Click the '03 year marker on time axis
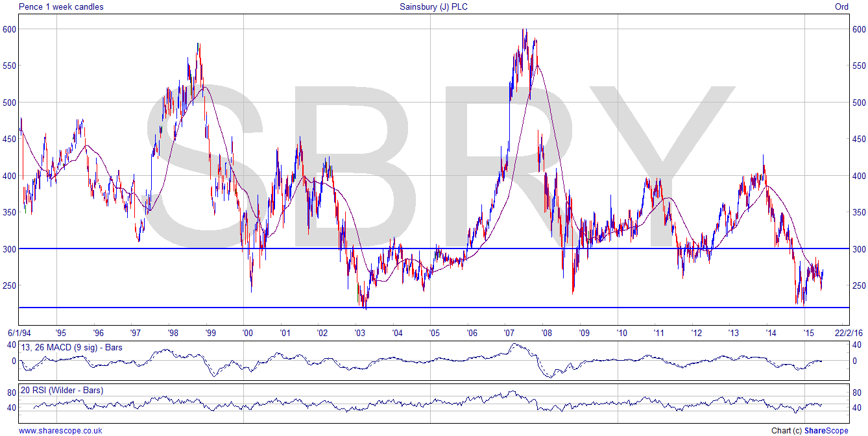 (359, 333)
